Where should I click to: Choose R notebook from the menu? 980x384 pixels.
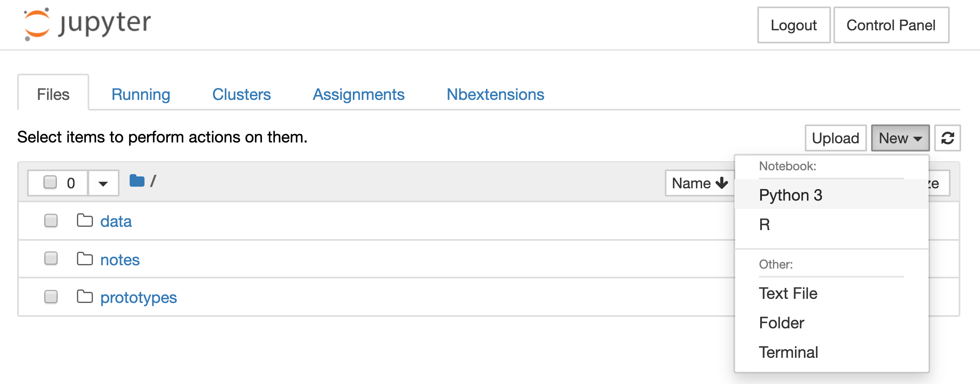[764, 225]
